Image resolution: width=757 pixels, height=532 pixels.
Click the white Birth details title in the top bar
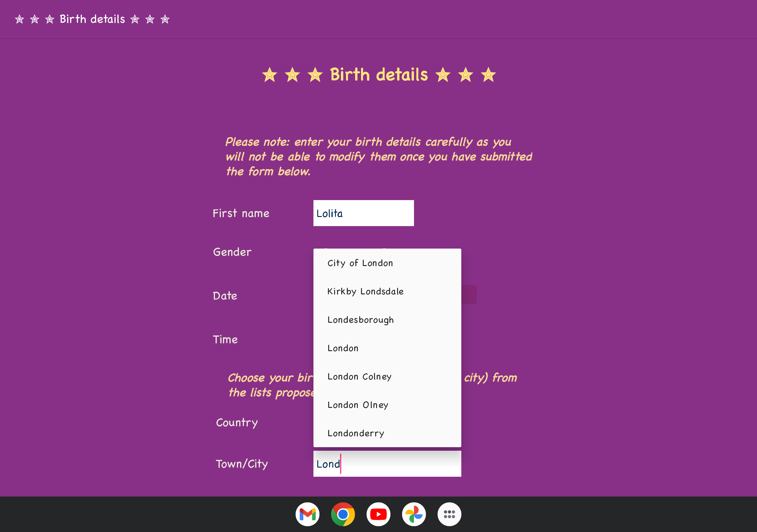point(92,19)
